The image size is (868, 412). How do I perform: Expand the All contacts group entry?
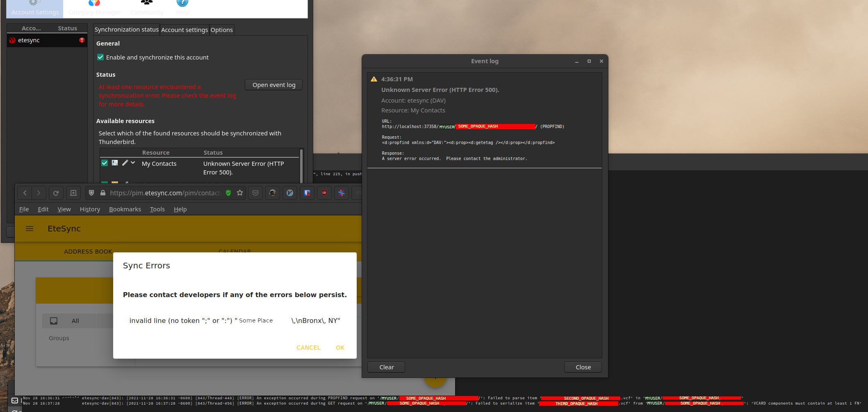click(75, 320)
